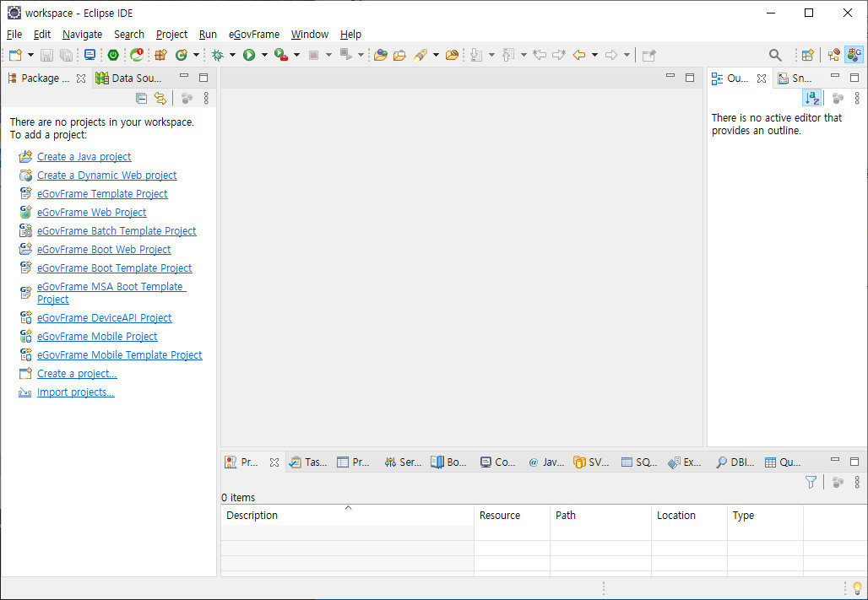This screenshot has width=868, height=600.
Task: Maximize the Outline panel
Action: click(x=854, y=78)
